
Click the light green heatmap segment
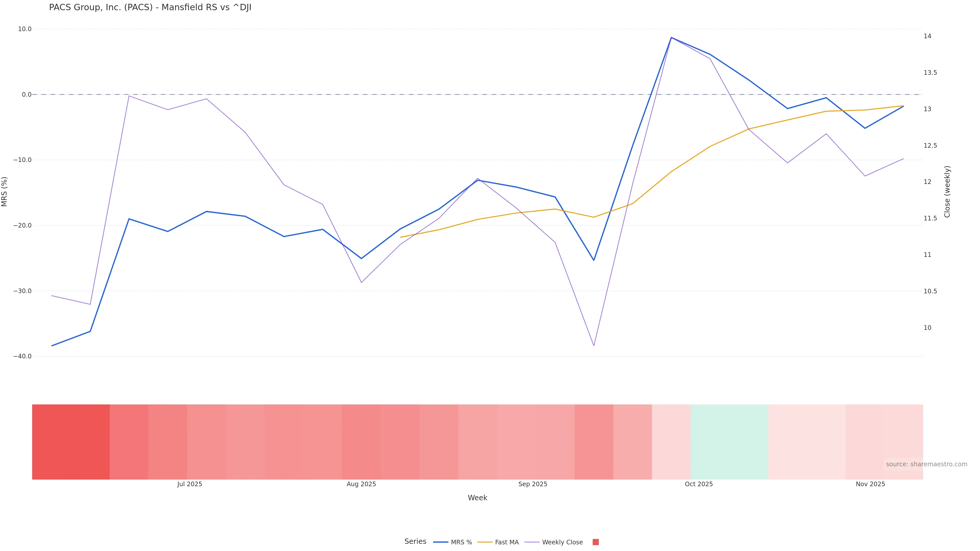pyautogui.click(x=729, y=442)
